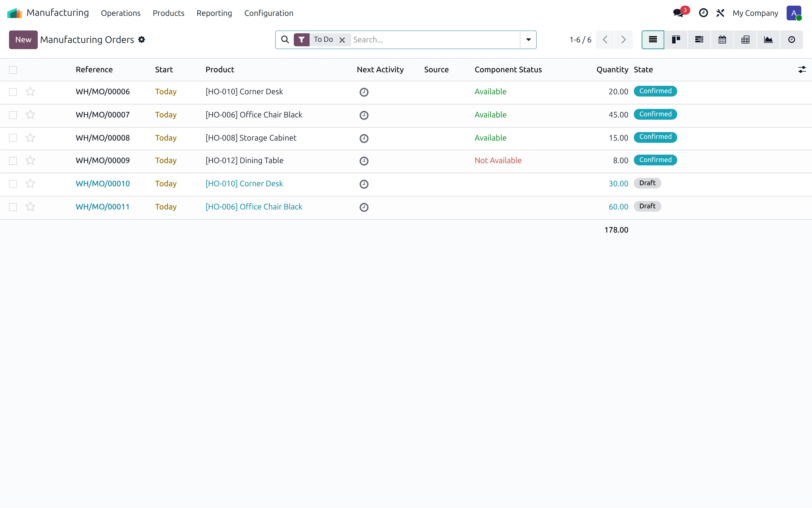The width and height of the screenshot is (812, 508).
Task: Open the Manufacturing app home icon
Action: (14, 13)
